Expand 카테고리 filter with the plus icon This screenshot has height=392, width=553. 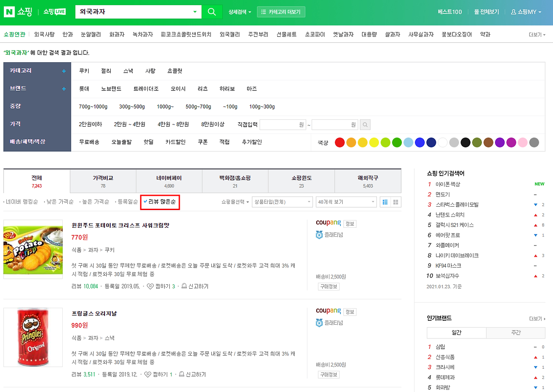64,71
